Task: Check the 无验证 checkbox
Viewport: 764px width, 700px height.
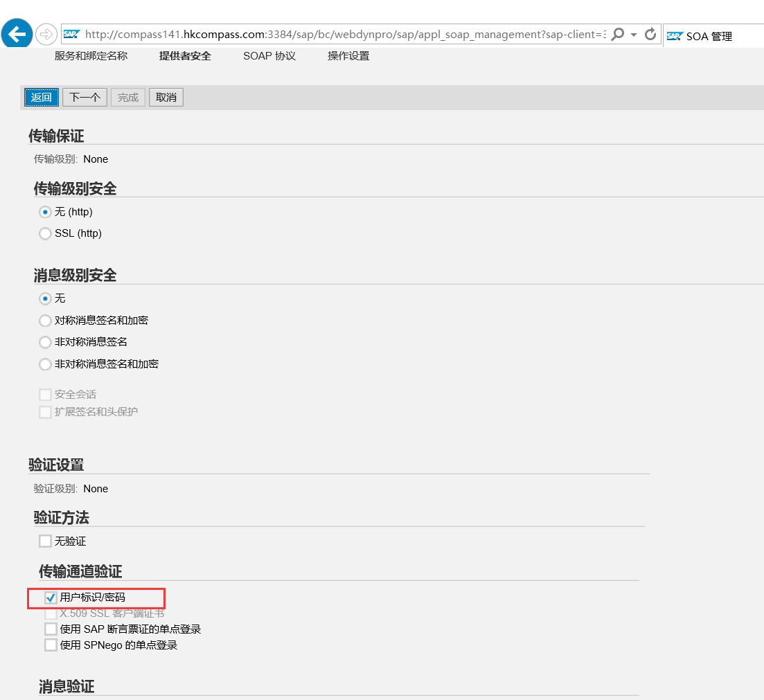Action: pyautogui.click(x=45, y=541)
